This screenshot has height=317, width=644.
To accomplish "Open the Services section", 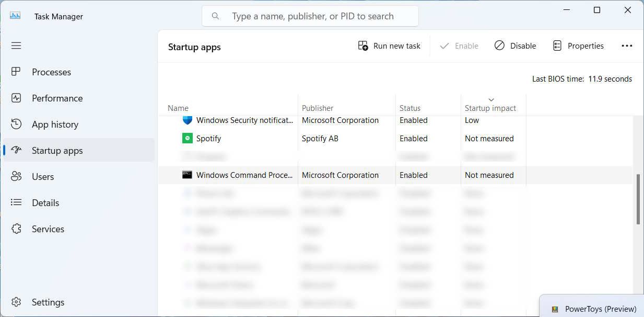I will click(x=48, y=229).
